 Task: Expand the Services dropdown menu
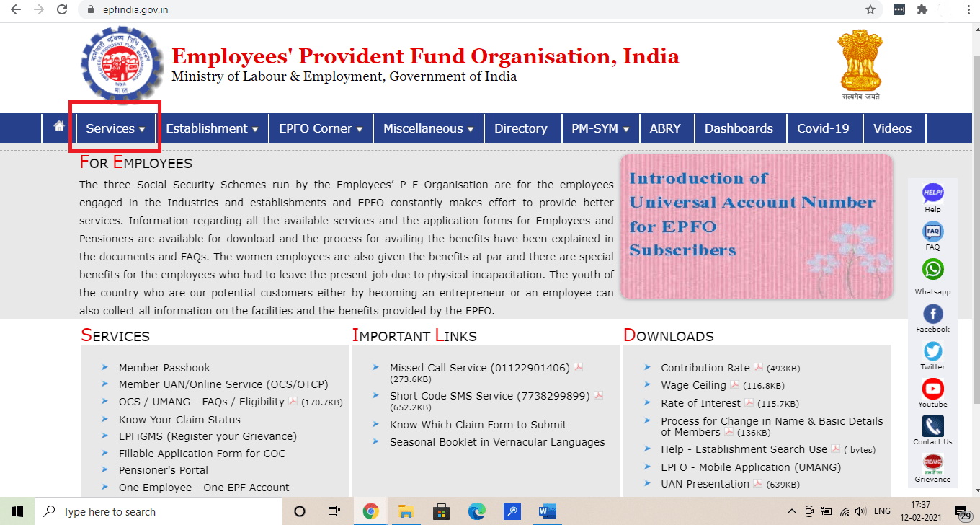115,128
